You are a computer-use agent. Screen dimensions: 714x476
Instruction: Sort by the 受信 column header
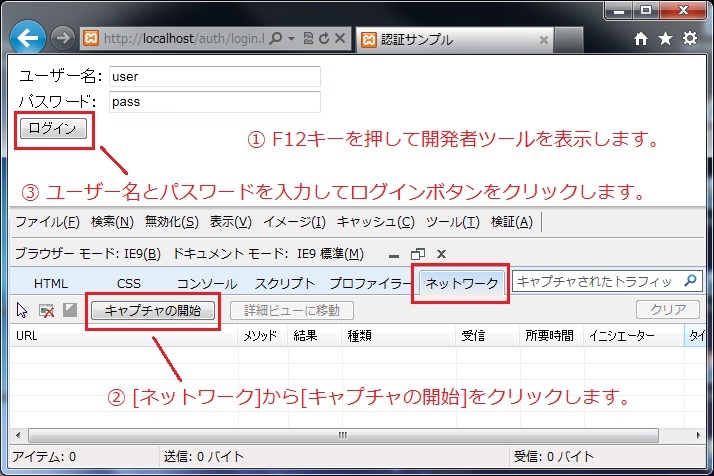point(488,336)
